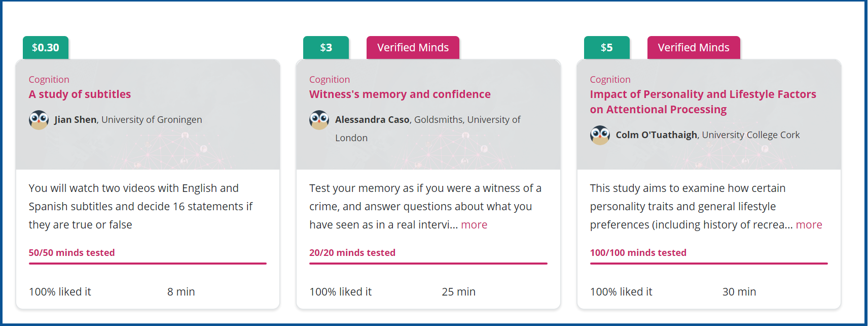The image size is (868, 326).
Task: Click the 50/50 minds tested progress bar
Action: (148, 264)
